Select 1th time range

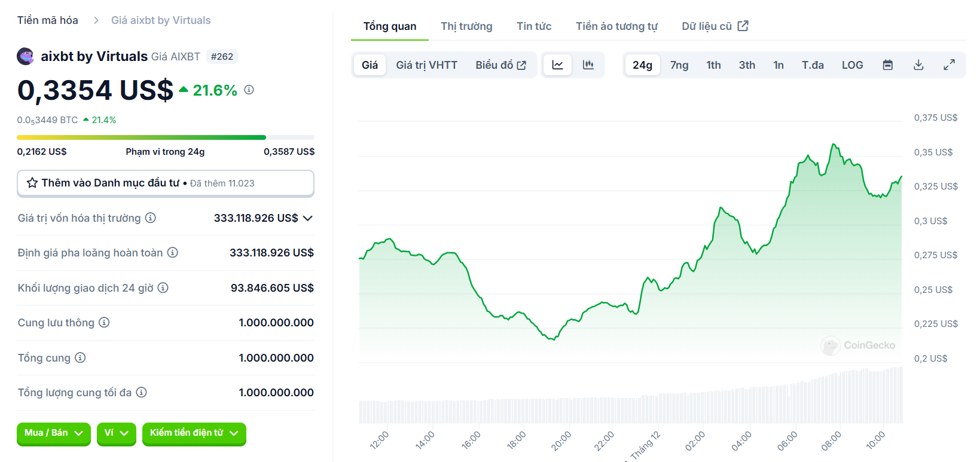click(x=714, y=65)
